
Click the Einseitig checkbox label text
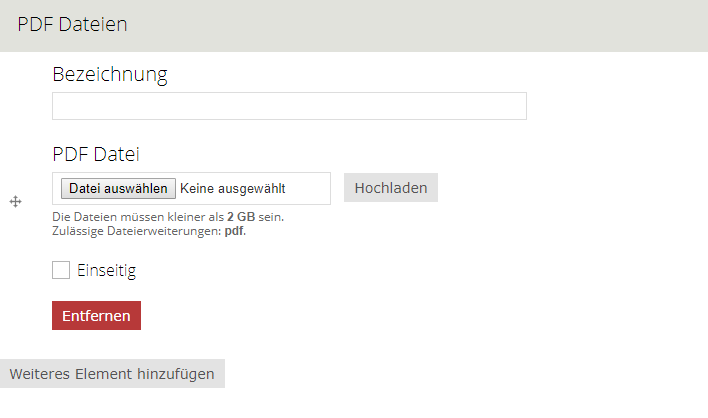click(107, 270)
